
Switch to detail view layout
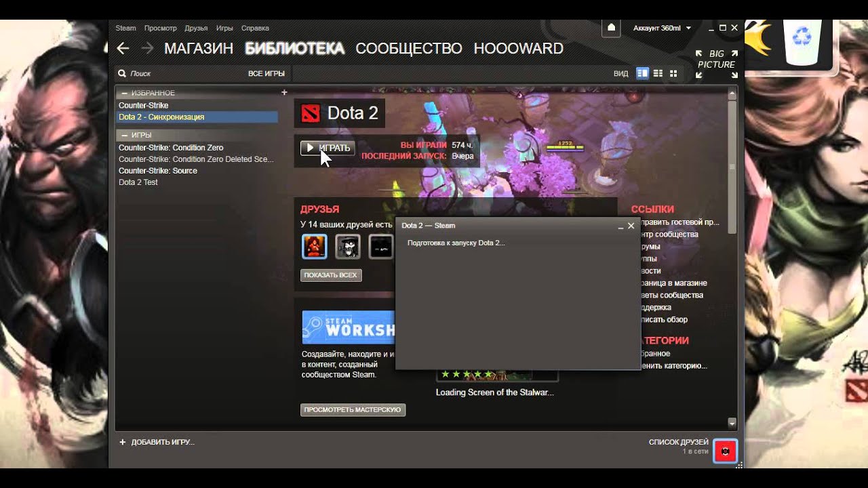pyautogui.click(x=642, y=73)
